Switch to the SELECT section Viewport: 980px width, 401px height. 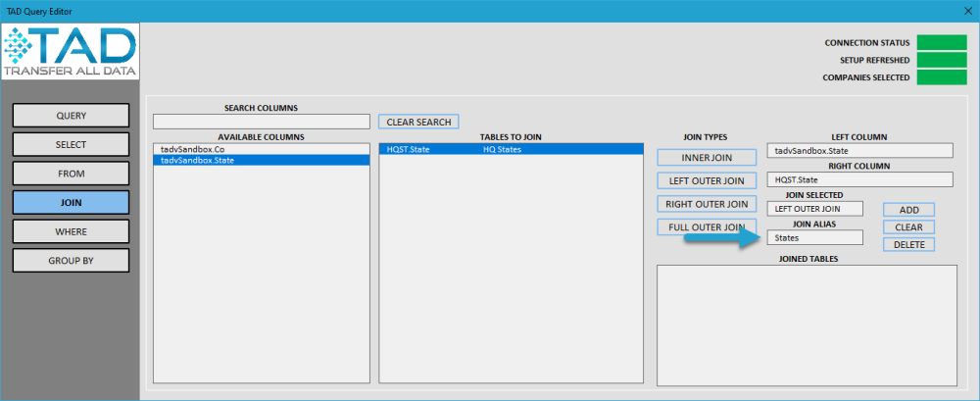point(72,144)
